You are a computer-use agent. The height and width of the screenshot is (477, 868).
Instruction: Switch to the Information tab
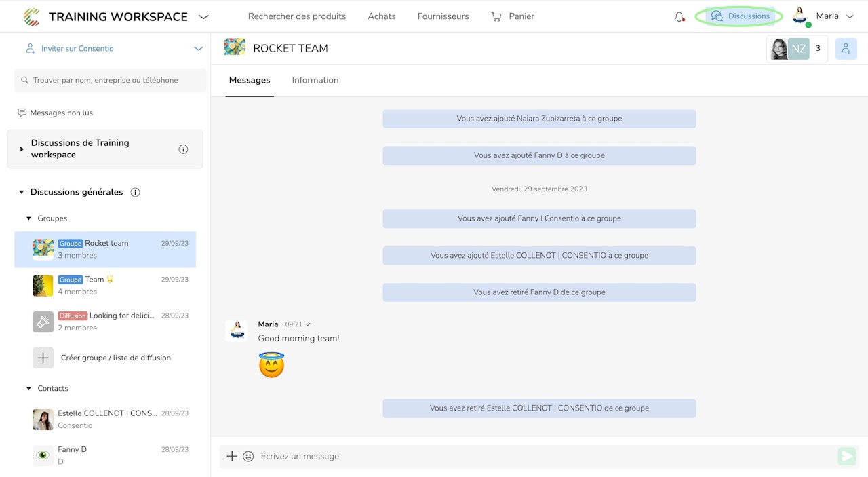pyautogui.click(x=315, y=80)
